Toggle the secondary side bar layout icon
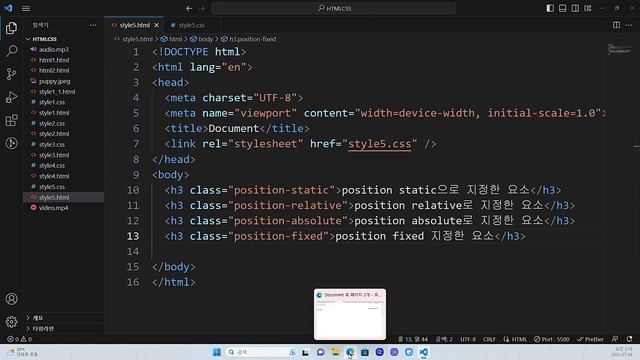Image resolution: width=640 pixels, height=360 pixels. 575,8
